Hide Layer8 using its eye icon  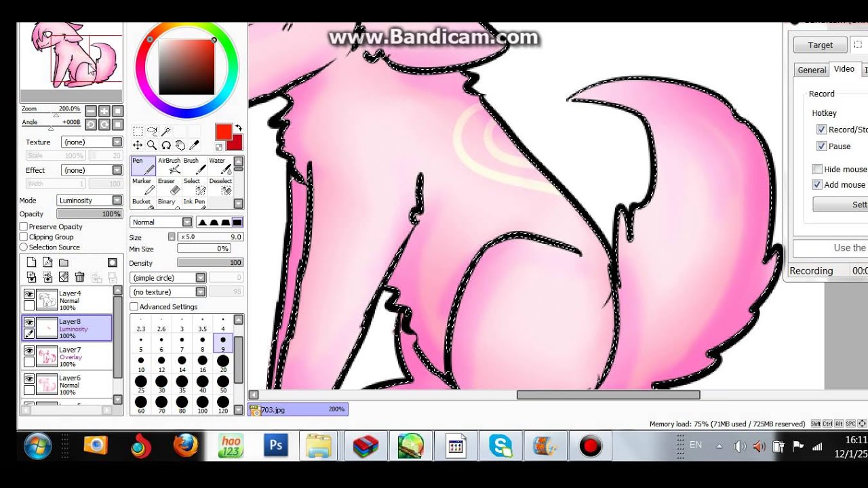29,323
